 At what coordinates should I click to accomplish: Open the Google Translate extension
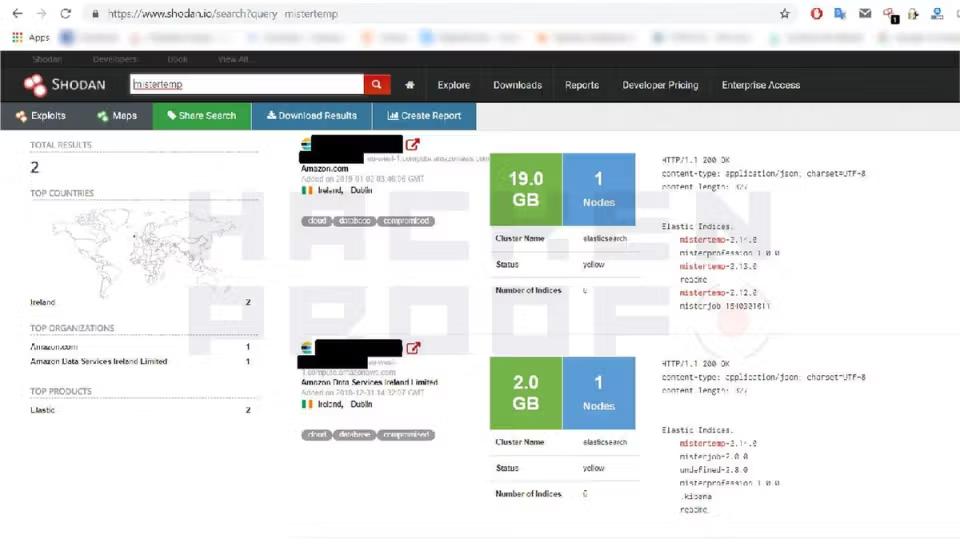(840, 13)
